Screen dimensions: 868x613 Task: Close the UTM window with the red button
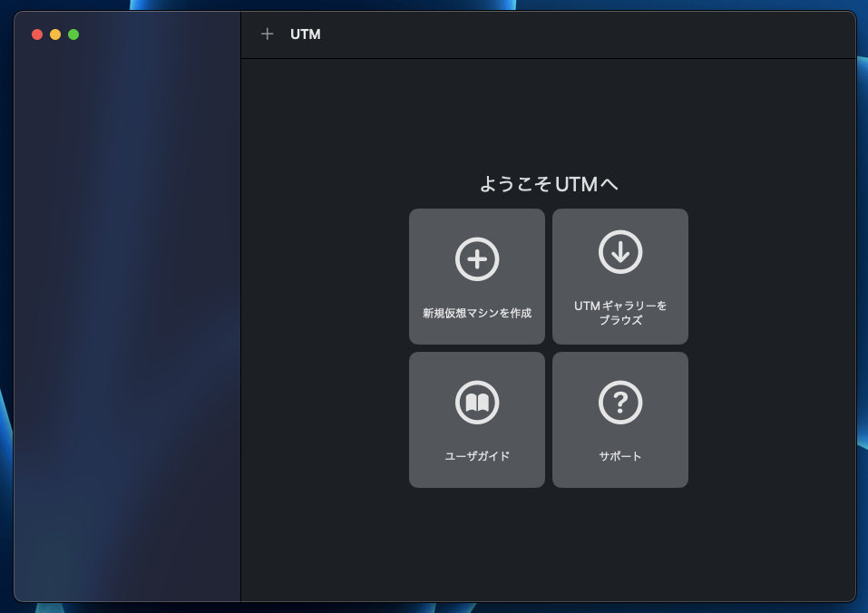click(37, 34)
